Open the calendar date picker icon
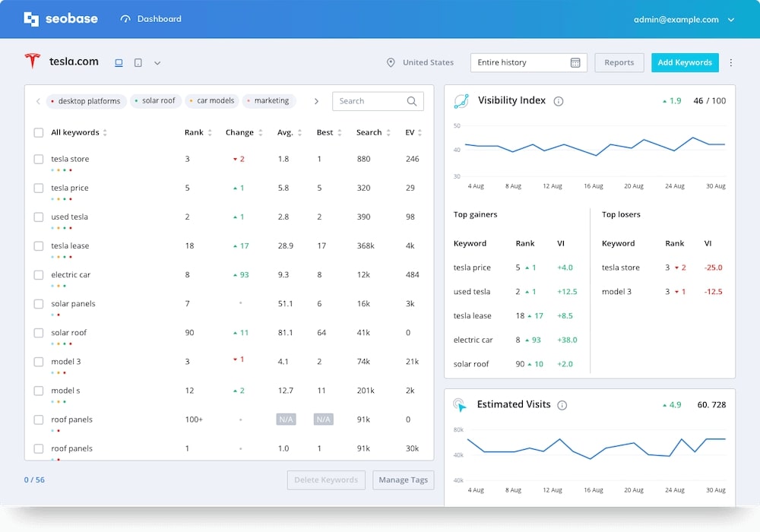Screen dimensions: 760x532 (575, 63)
